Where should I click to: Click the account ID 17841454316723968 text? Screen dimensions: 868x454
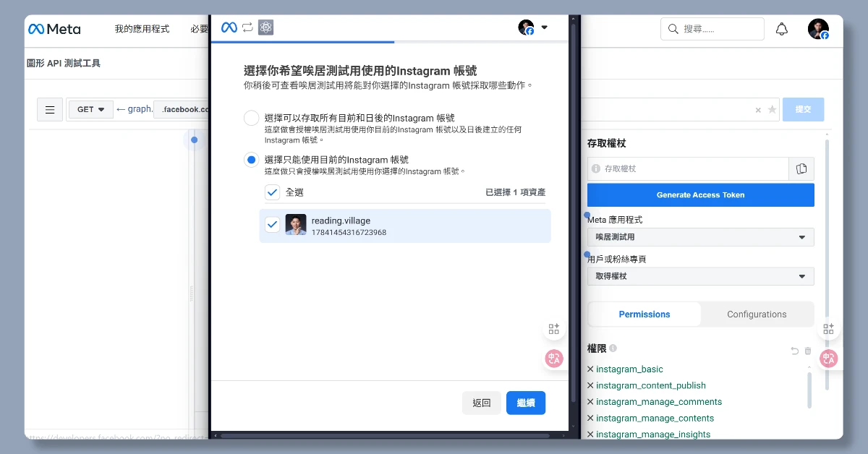coord(349,233)
